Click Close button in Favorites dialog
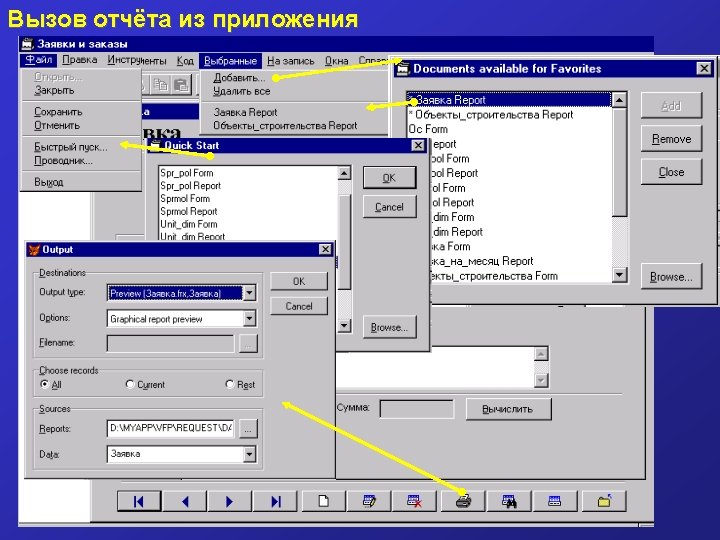Screen dimensions: 720x540 click(x=671, y=172)
